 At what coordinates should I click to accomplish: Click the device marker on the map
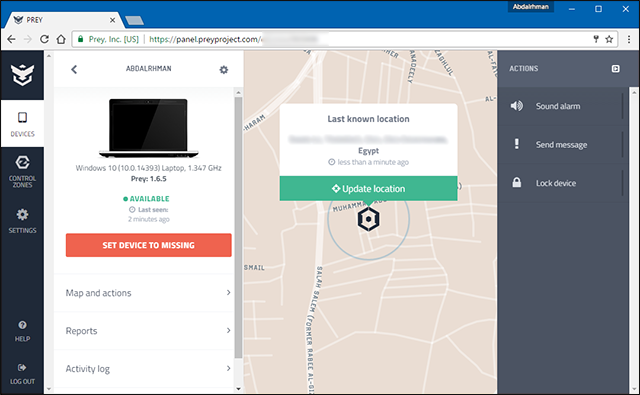369,219
